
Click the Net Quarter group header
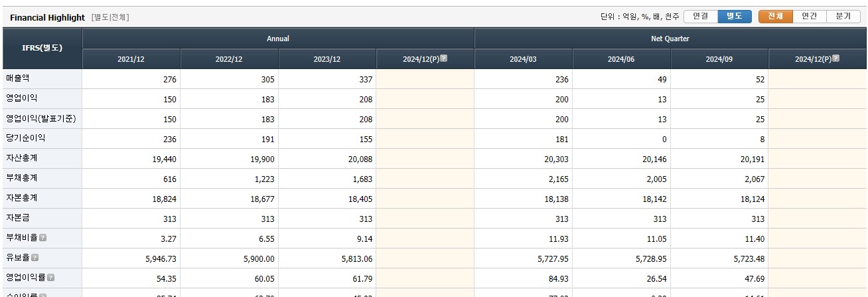(x=670, y=39)
